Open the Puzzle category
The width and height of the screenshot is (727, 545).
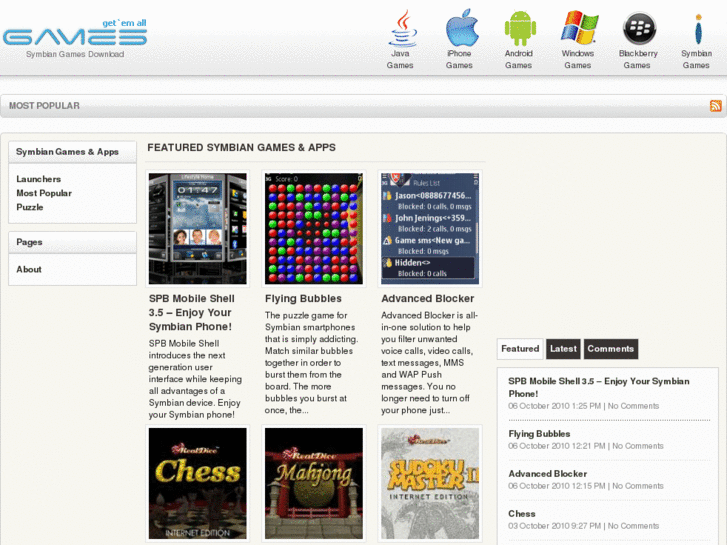[x=30, y=207]
